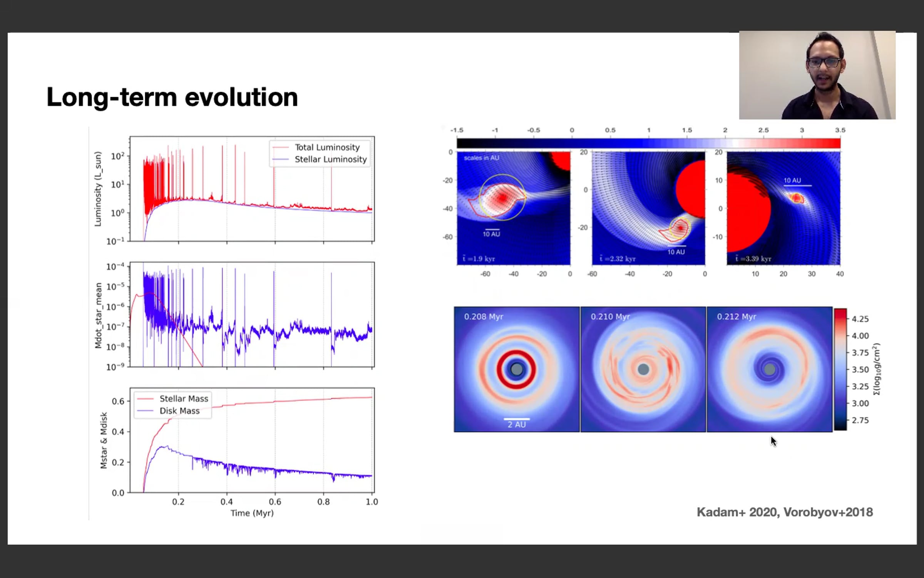Click the 0.208 Myr disk panel

pyautogui.click(x=517, y=369)
